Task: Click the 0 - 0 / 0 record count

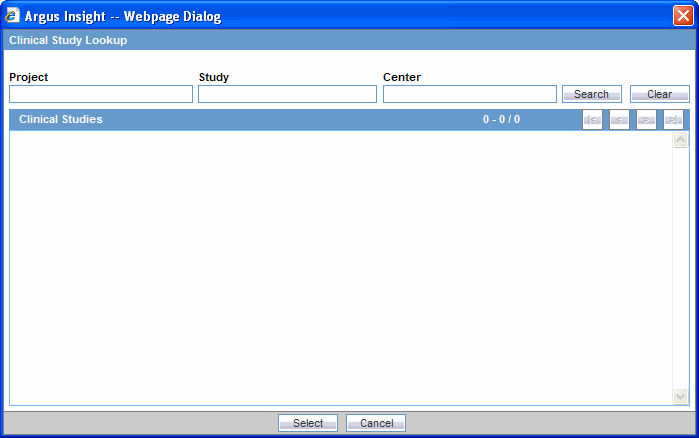Action: (502, 119)
